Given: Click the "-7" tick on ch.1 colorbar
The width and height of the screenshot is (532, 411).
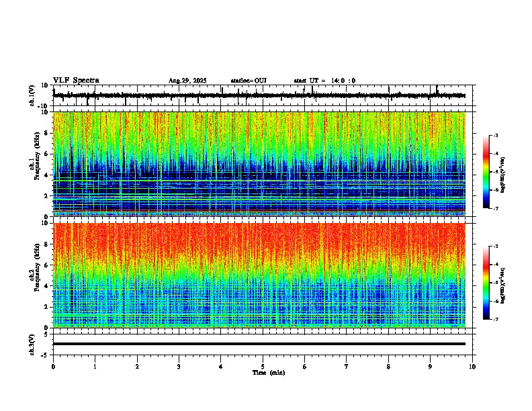Looking at the screenshot, I should (495, 208).
